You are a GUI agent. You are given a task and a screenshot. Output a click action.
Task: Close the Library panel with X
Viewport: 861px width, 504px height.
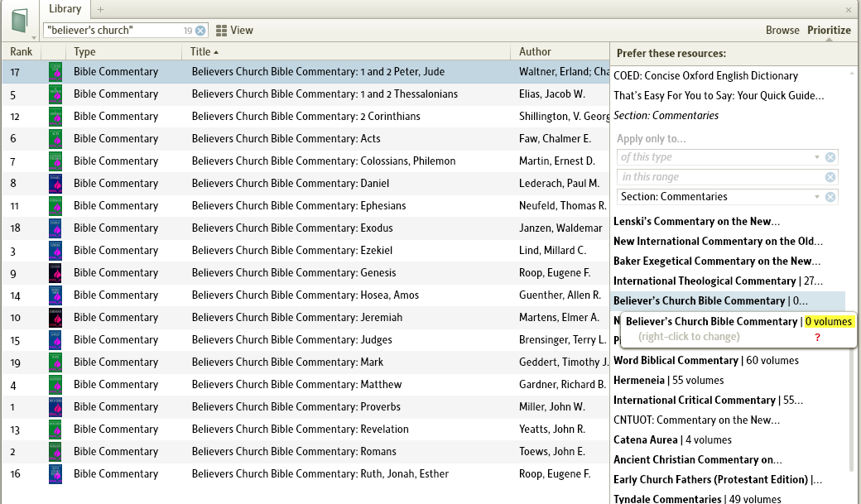(849, 10)
